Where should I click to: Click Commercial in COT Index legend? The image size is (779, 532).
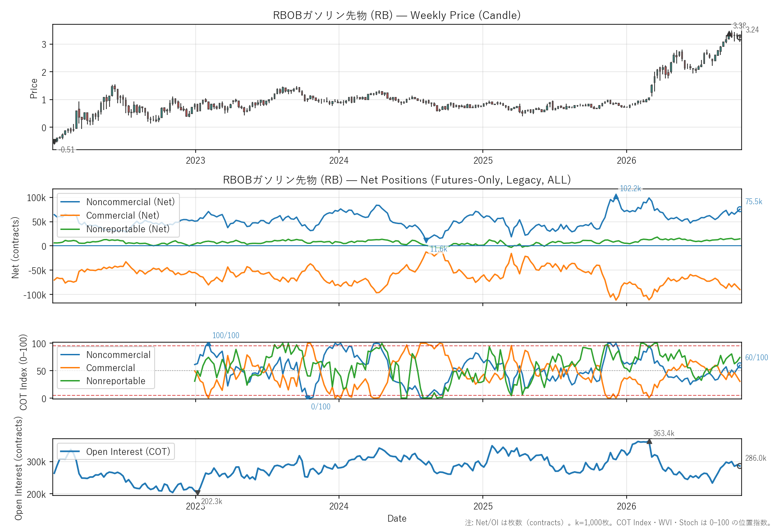pyautogui.click(x=98, y=368)
